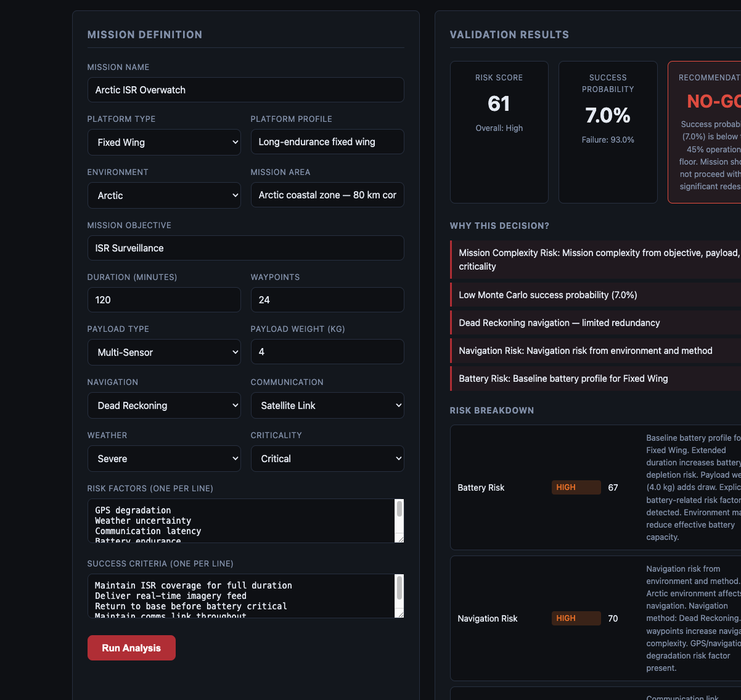Click the Failure: 93.0% text
This screenshot has width=741, height=700.
click(608, 140)
